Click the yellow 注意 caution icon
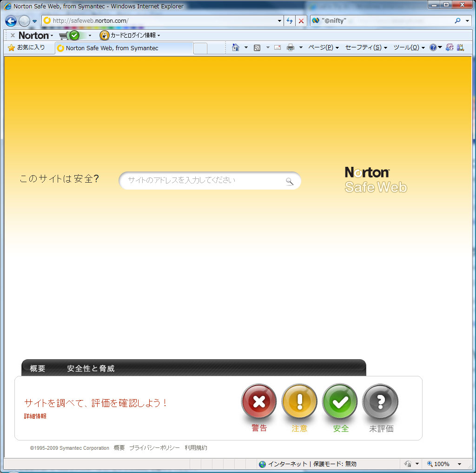Viewport: 476px width, 473px height. pyautogui.click(x=300, y=402)
